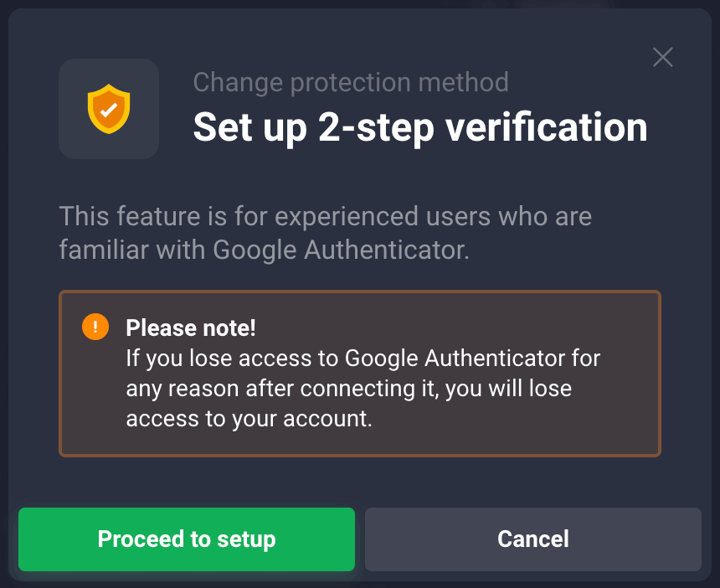Click the white checkmark inside the shield
The height and width of the screenshot is (588, 720).
coord(109,111)
